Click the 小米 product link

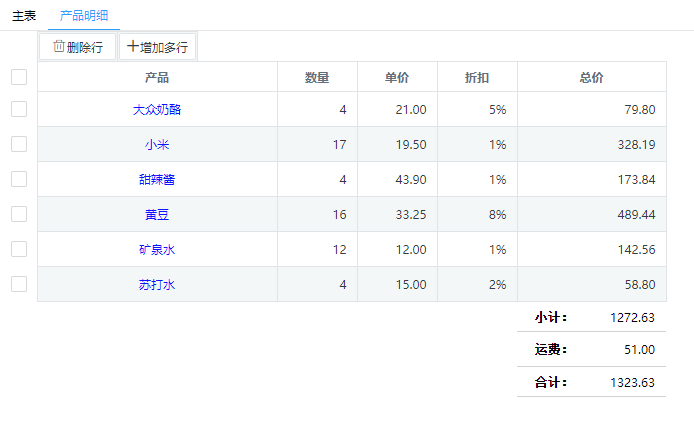click(x=157, y=145)
